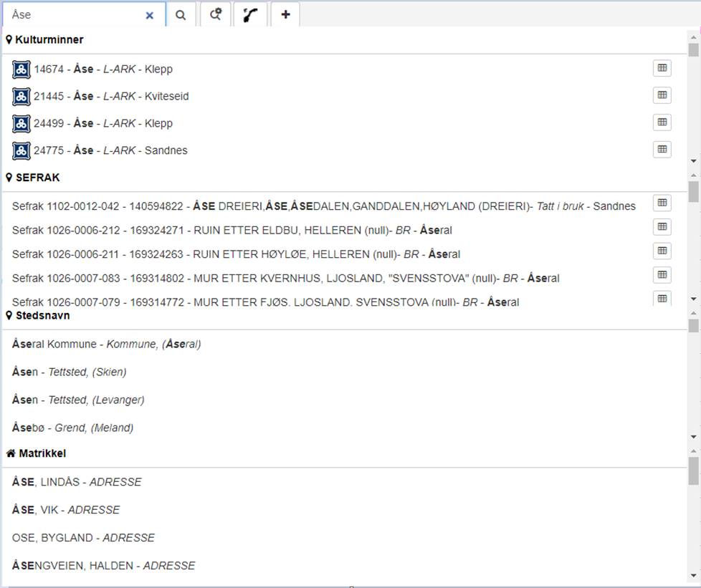Viewport: 701px width, 588px height.
Task: Click in the search box containing 'Åse'
Action: coord(72,15)
